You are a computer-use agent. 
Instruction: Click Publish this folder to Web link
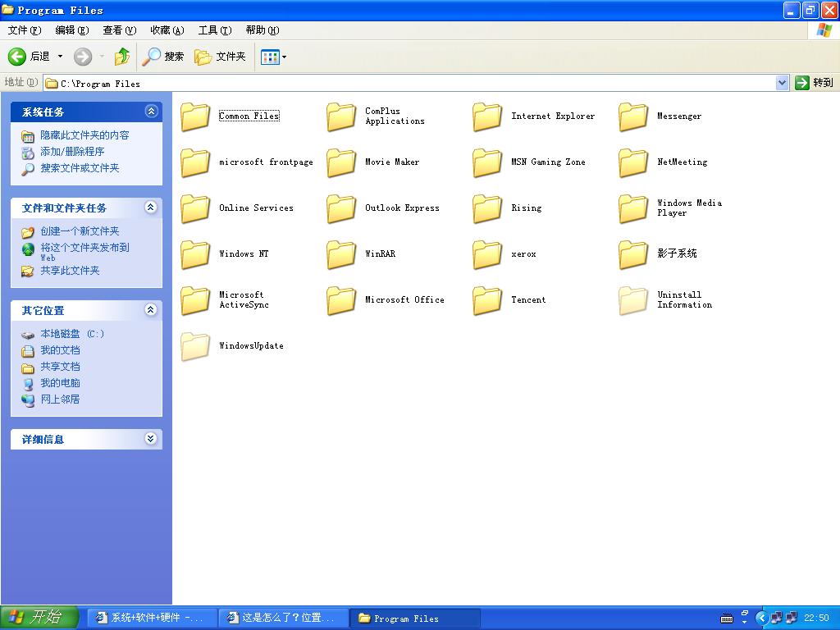(84, 252)
